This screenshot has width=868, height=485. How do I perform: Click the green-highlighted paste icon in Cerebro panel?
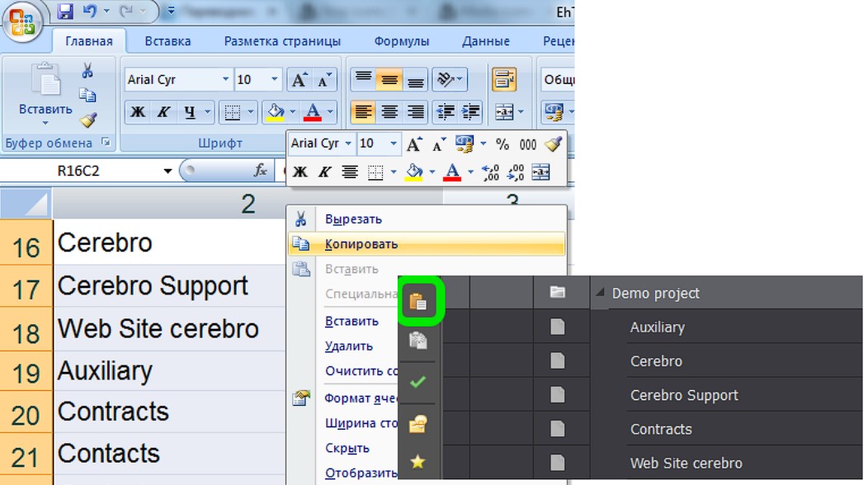click(418, 301)
